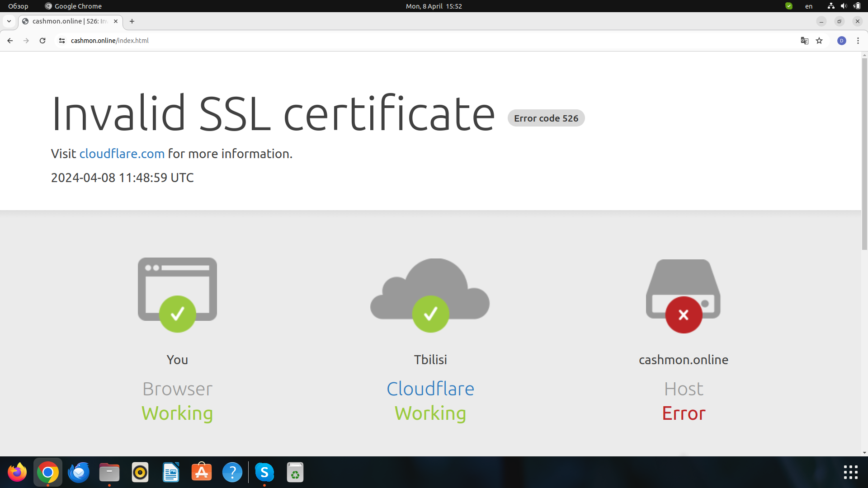
Task: Open the system status menu with volume icon
Action: [844, 6]
